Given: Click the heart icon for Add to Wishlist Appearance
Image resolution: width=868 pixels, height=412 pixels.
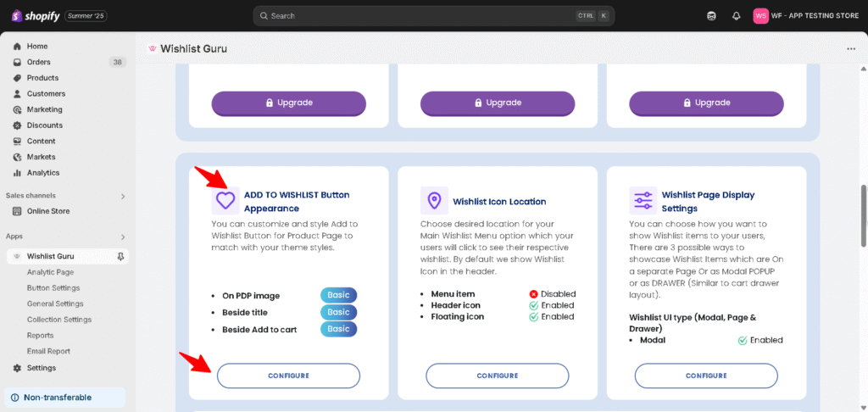Looking at the screenshot, I should 225,200.
